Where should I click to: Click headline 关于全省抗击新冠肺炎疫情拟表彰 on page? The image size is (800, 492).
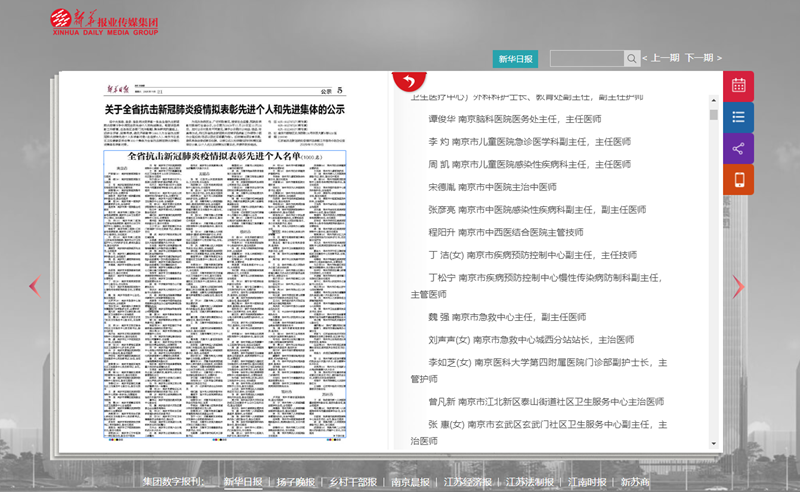tap(224, 109)
